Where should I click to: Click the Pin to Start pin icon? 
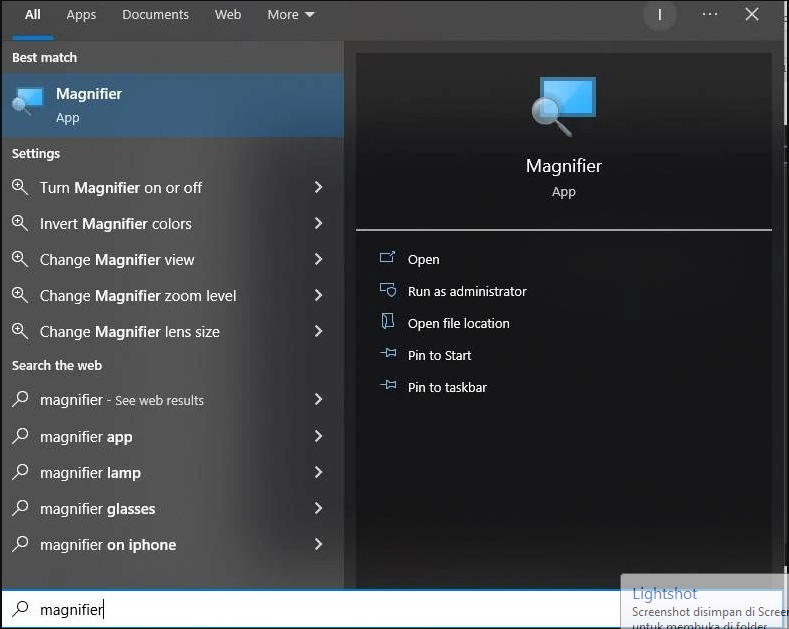point(388,353)
